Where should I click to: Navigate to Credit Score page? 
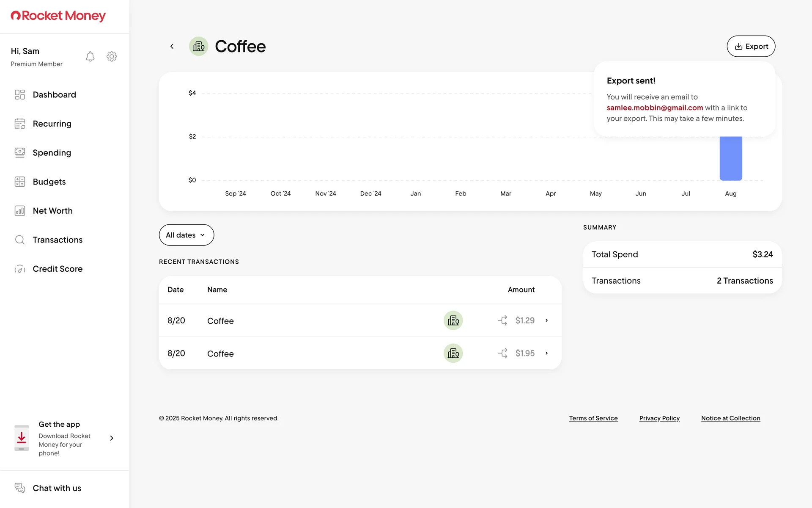pos(58,269)
